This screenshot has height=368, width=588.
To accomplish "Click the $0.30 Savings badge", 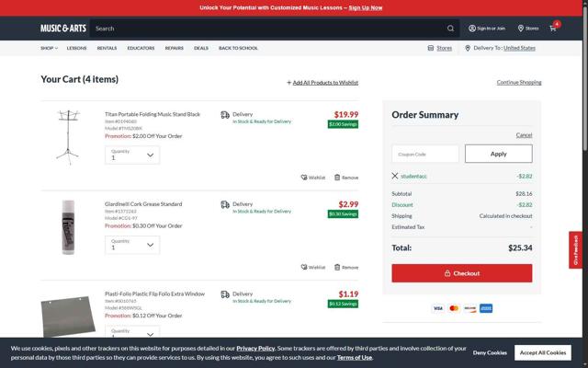I will (343, 214).
